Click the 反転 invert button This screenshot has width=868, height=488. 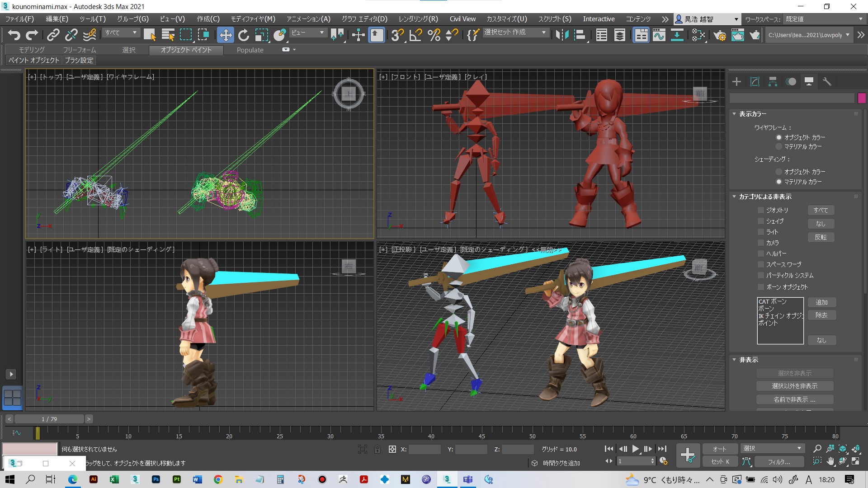click(821, 237)
